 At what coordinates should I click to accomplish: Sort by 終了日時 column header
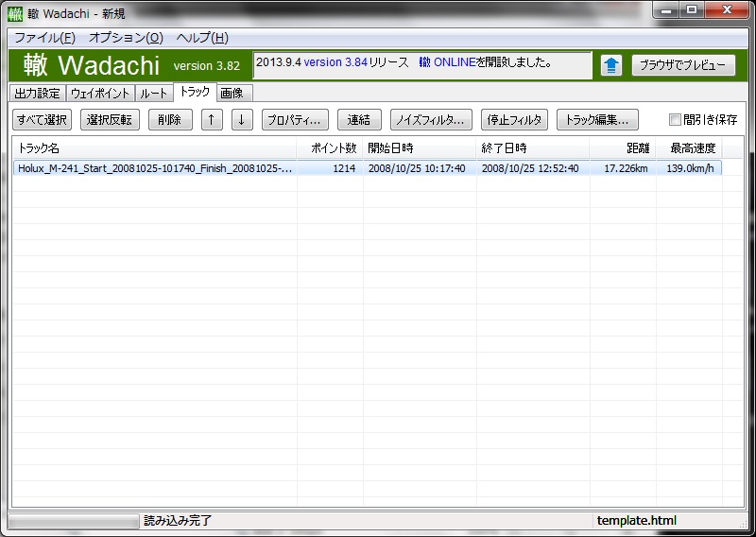coord(533,148)
